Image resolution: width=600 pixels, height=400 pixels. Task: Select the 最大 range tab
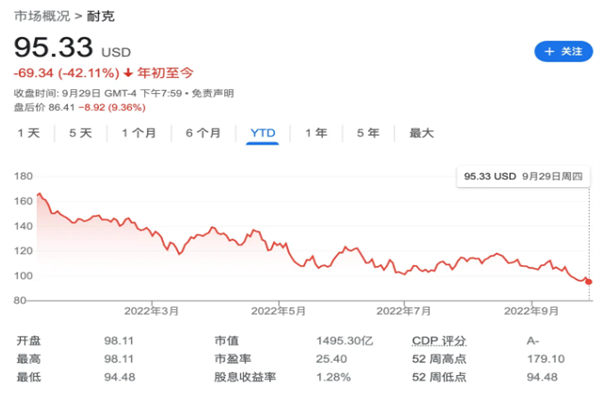point(421,133)
